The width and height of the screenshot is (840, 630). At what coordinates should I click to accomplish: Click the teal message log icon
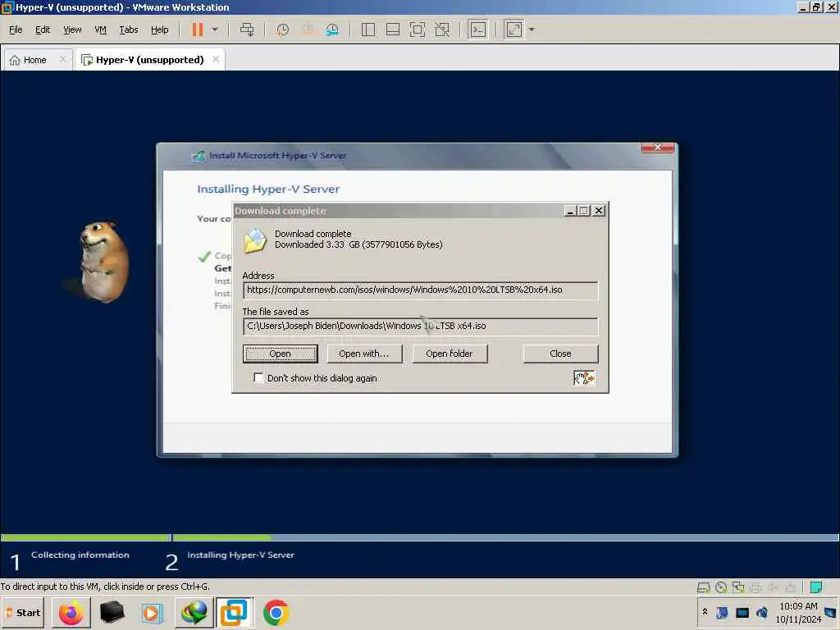pos(816,587)
